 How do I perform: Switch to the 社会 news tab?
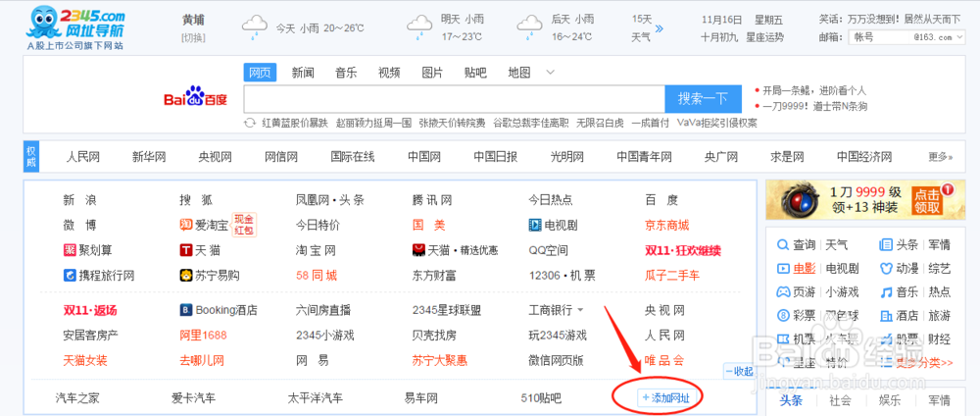[840, 400]
